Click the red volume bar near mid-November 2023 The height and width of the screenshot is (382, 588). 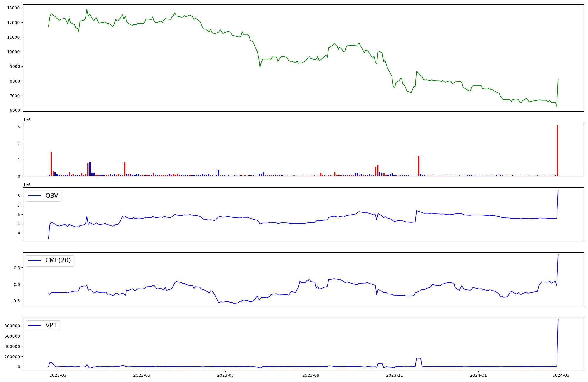pos(419,166)
